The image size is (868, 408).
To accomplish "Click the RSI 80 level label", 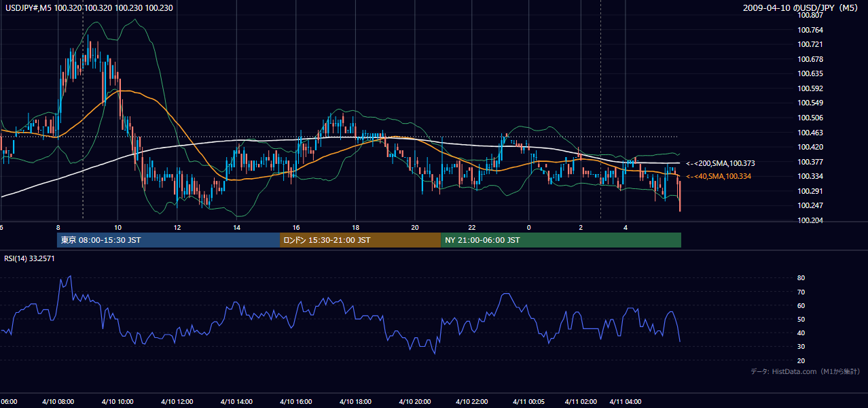I will coord(801,278).
